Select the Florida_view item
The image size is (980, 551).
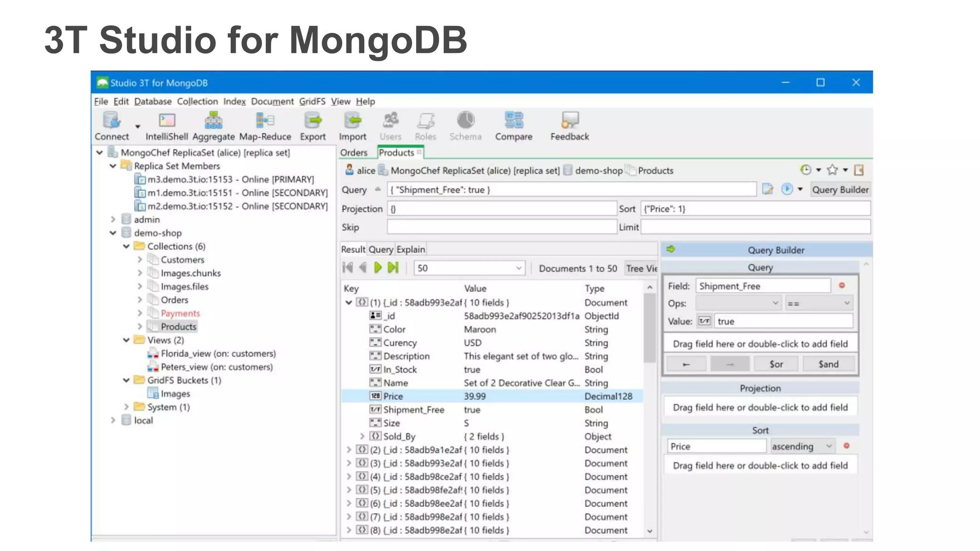tap(218, 353)
